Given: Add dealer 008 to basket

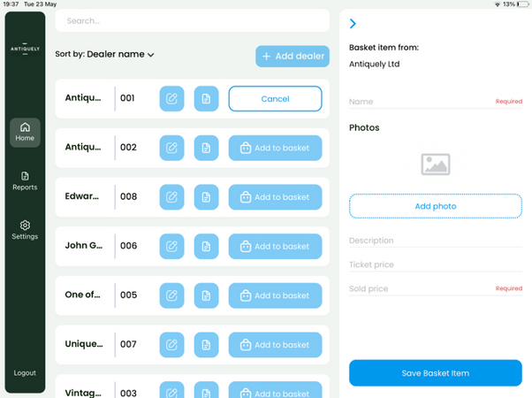Looking at the screenshot, I should point(275,197).
